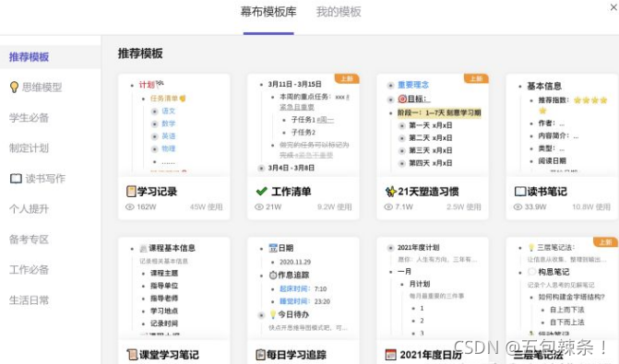
Task: Click the eye icon beside 33.9W views
Action: tap(518, 206)
